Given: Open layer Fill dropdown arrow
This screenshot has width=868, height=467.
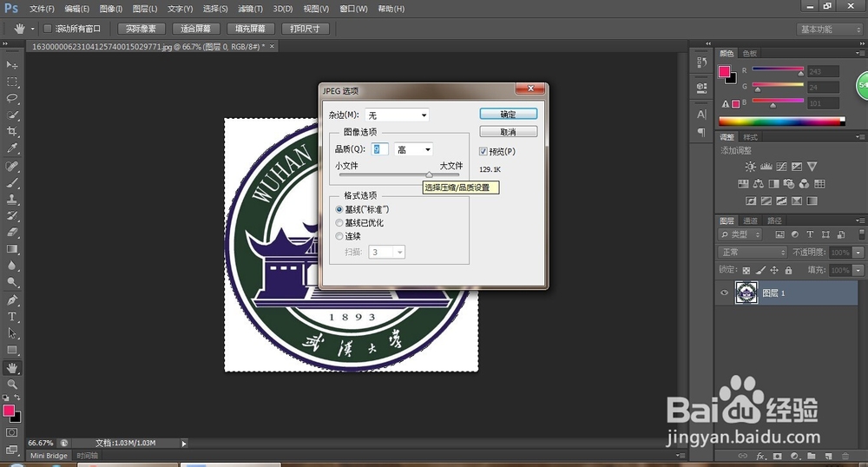Looking at the screenshot, I should pos(858,270).
